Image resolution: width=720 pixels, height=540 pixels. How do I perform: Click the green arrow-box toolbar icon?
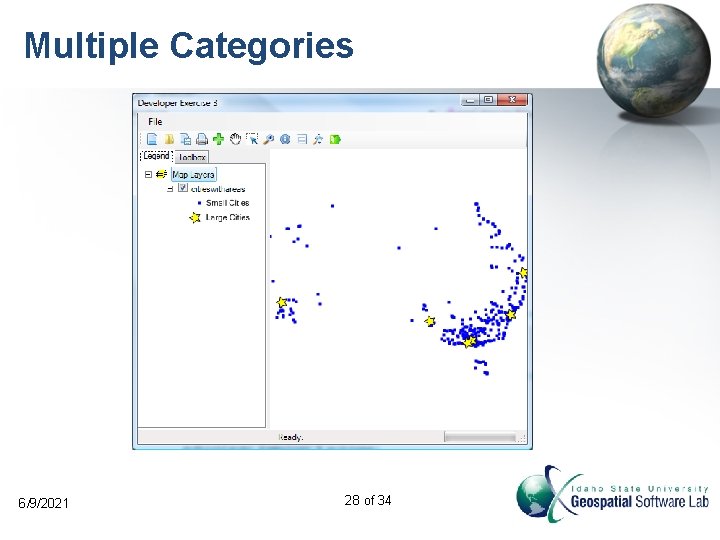pos(335,139)
